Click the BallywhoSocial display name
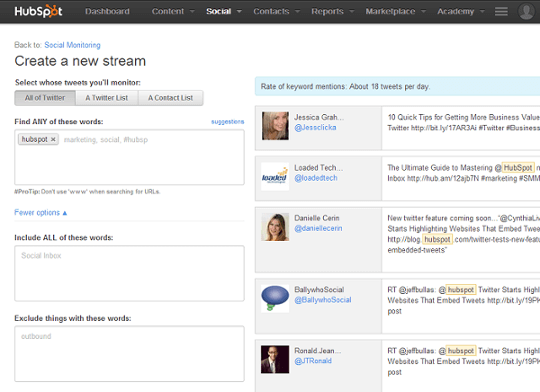 click(x=319, y=290)
